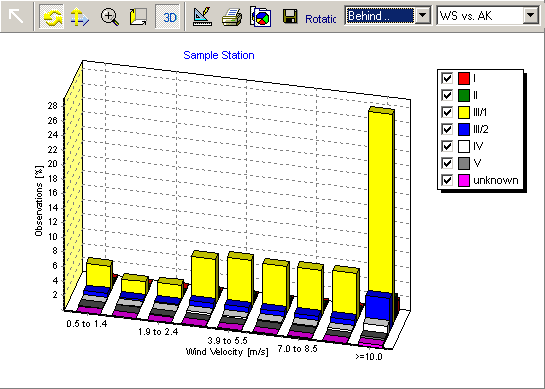
Task: Uncheck the III/1 legend checkbox
Action: [x=447, y=112]
